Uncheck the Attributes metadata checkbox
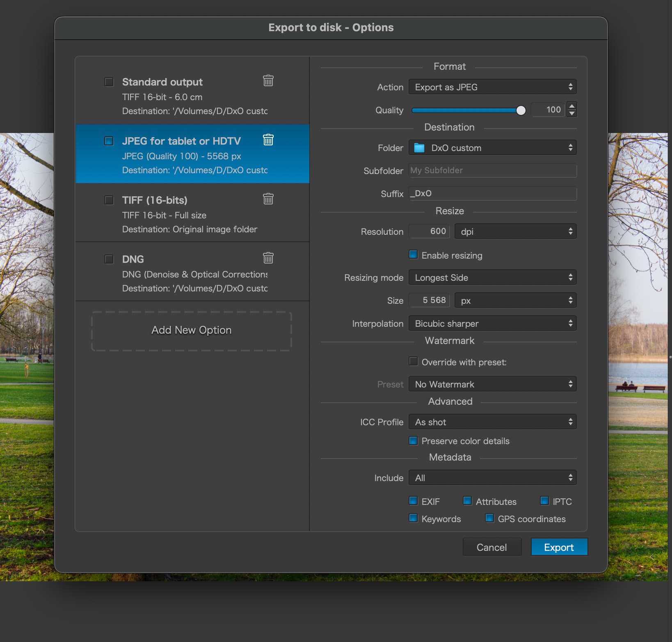 click(467, 501)
